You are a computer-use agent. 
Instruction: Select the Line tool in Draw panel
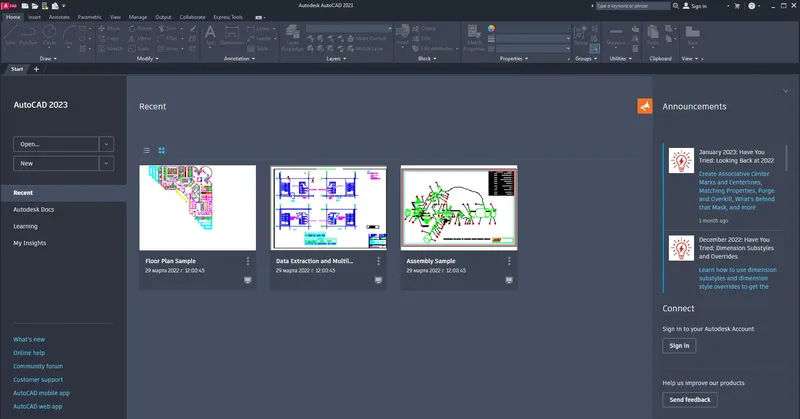[x=10, y=35]
